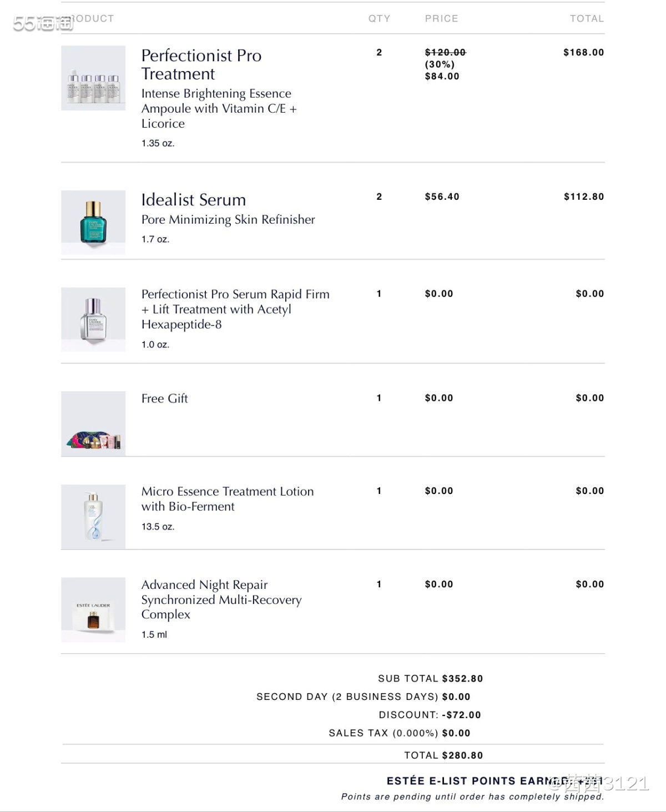This screenshot has height=812, width=666.
Task: Click the crossed-out $120.00 original price
Action: pos(446,52)
